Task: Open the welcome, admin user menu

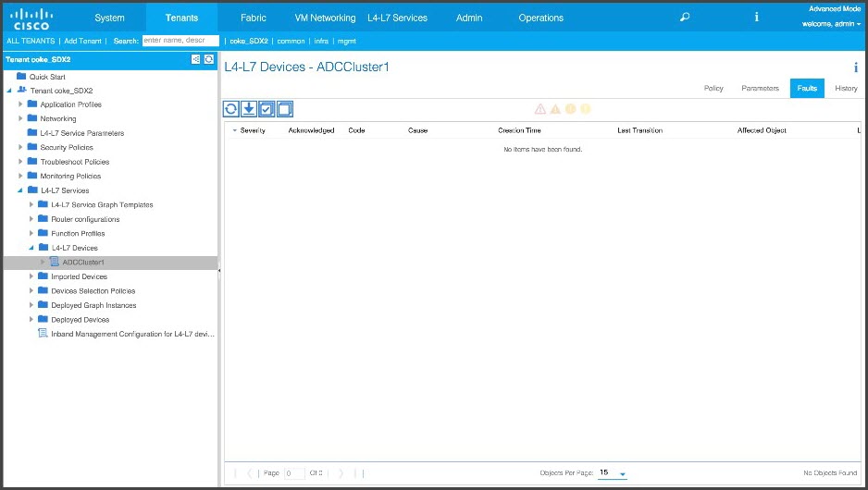Action: [x=831, y=24]
